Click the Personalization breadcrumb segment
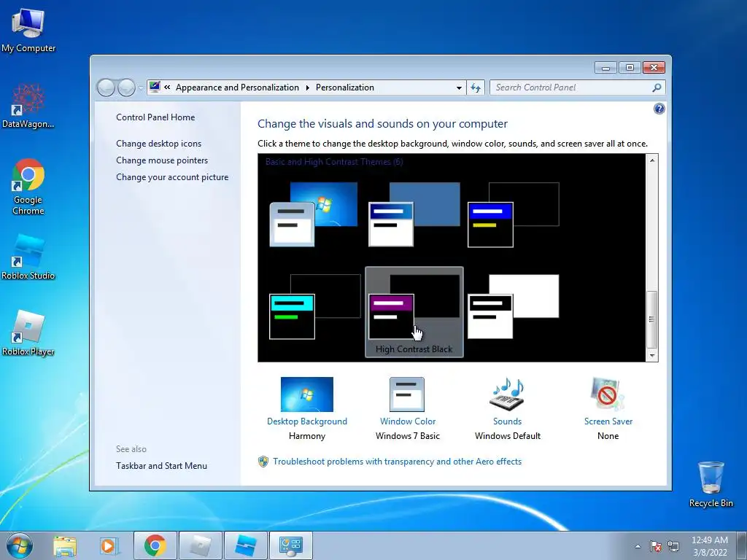 [345, 87]
